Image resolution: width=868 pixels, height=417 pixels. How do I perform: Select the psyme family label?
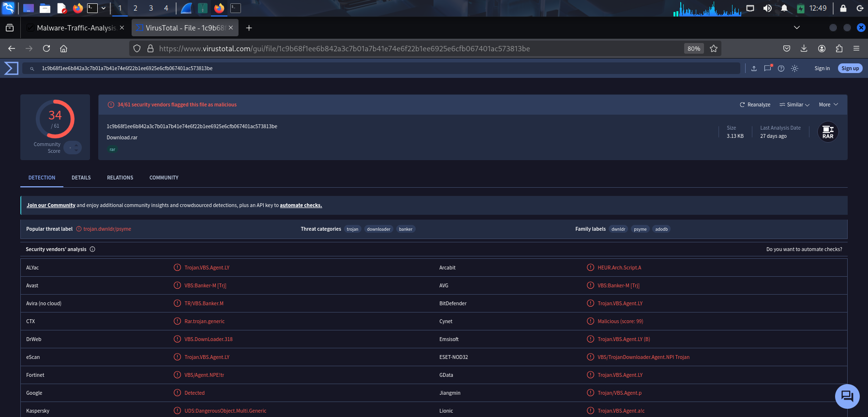(x=640, y=229)
